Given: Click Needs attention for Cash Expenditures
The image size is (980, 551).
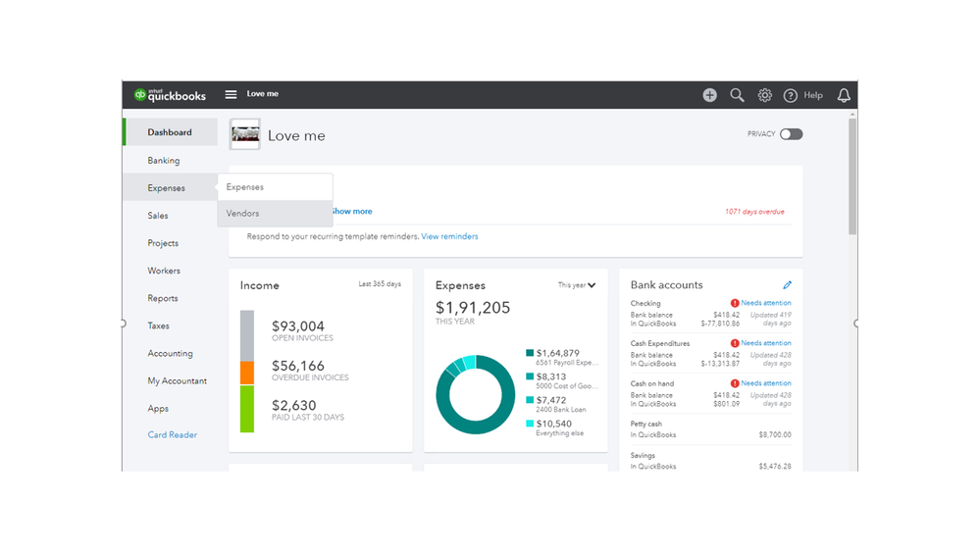Looking at the screenshot, I should [765, 343].
